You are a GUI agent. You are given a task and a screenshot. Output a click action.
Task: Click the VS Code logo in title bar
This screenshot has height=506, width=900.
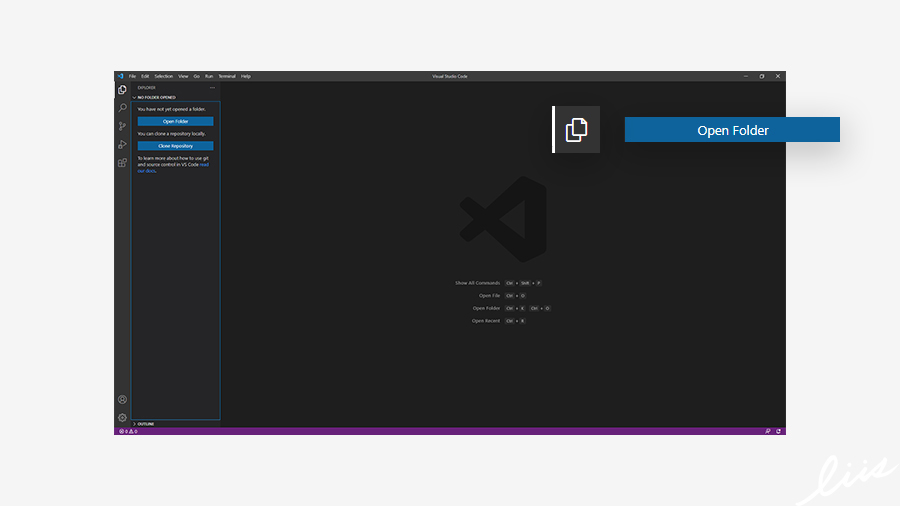(120, 76)
